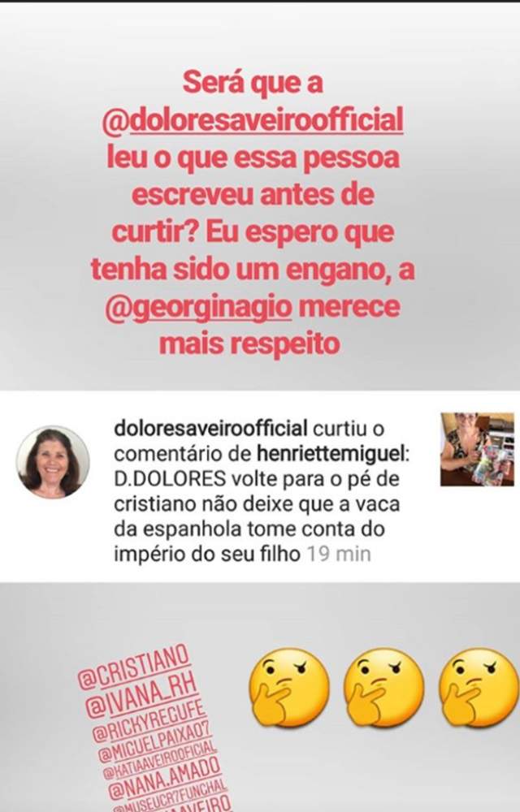The image size is (520, 812).
Task: Open the round profile avatar of doloresaveiroofficial
Action: pyautogui.click(x=52, y=462)
